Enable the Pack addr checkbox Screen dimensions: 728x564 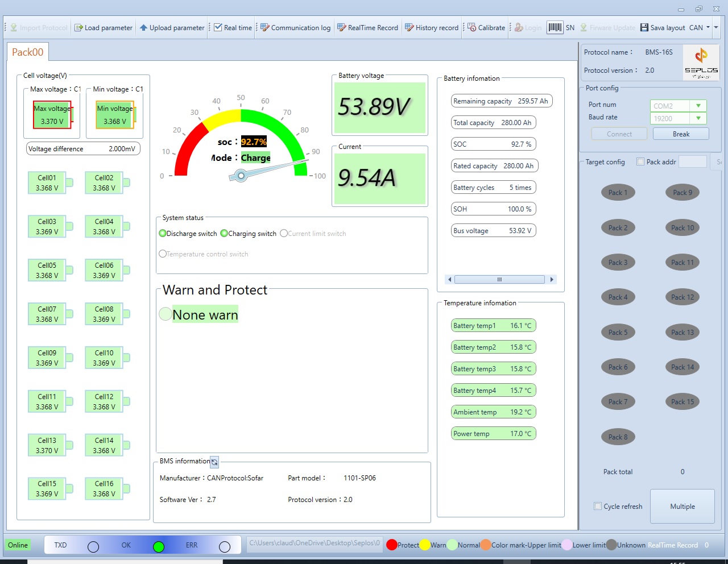click(x=640, y=161)
